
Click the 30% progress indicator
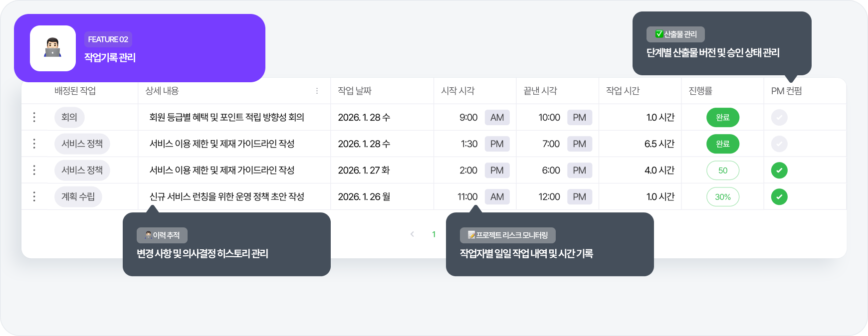[x=722, y=196]
